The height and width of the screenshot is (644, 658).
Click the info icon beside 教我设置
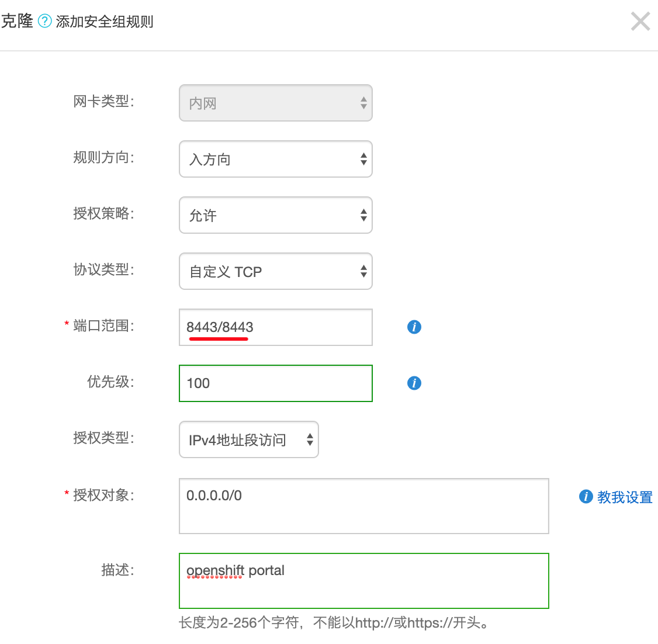pyautogui.click(x=586, y=496)
